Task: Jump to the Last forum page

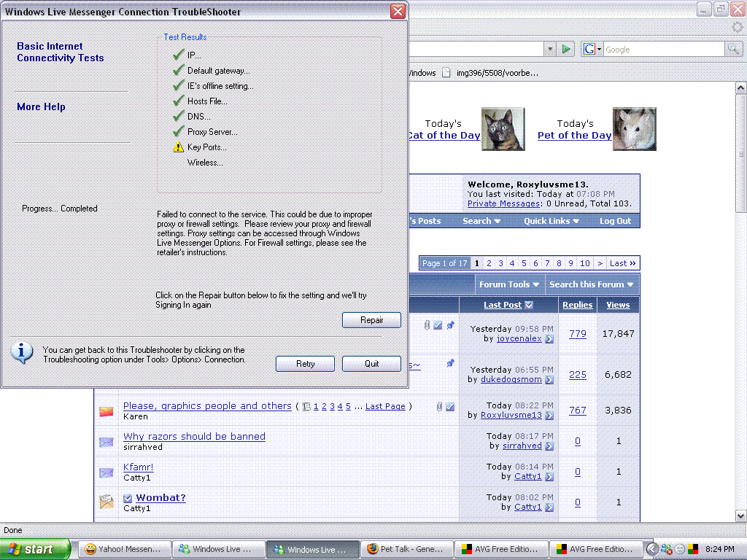Action: pos(623,263)
